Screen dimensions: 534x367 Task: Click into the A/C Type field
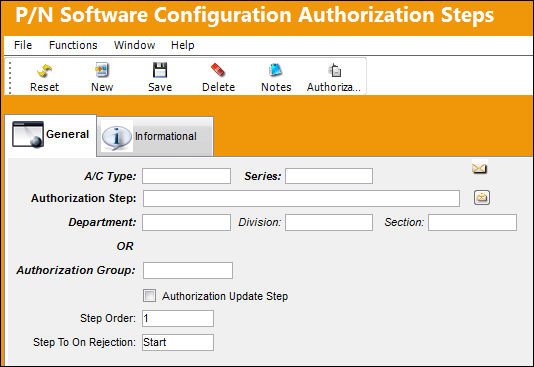pyautogui.click(x=186, y=176)
